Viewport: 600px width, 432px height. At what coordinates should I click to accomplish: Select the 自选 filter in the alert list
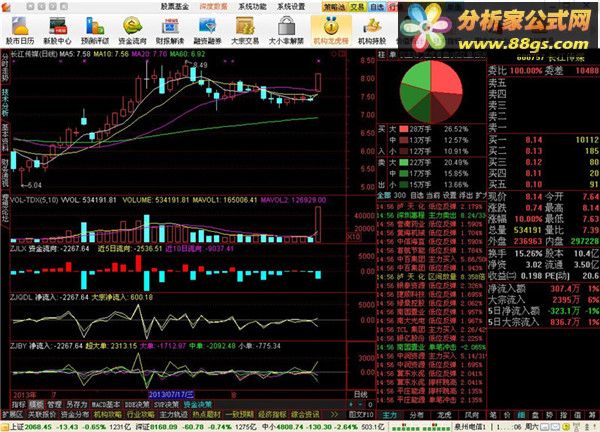point(417,195)
